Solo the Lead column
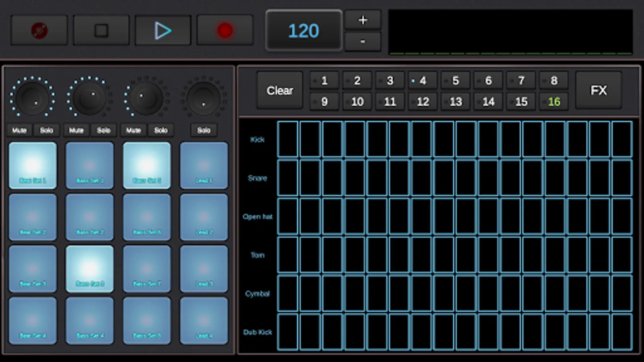Viewport: 644px width, 362px height. pyautogui.click(x=204, y=130)
